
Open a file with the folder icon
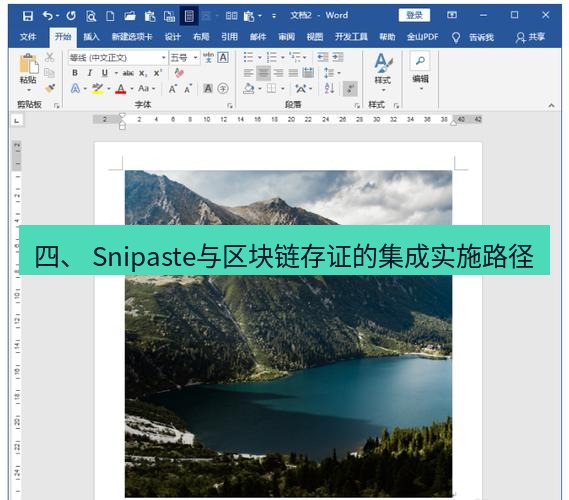(130, 16)
